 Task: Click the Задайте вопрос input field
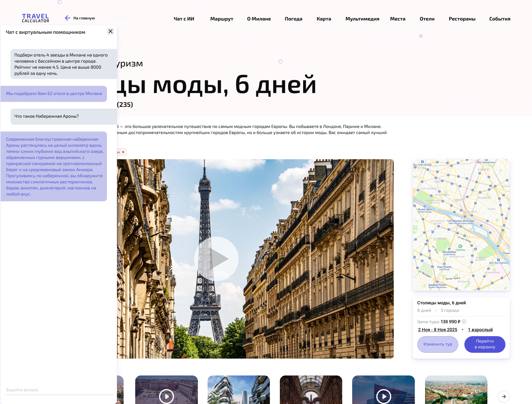pyautogui.click(x=60, y=390)
